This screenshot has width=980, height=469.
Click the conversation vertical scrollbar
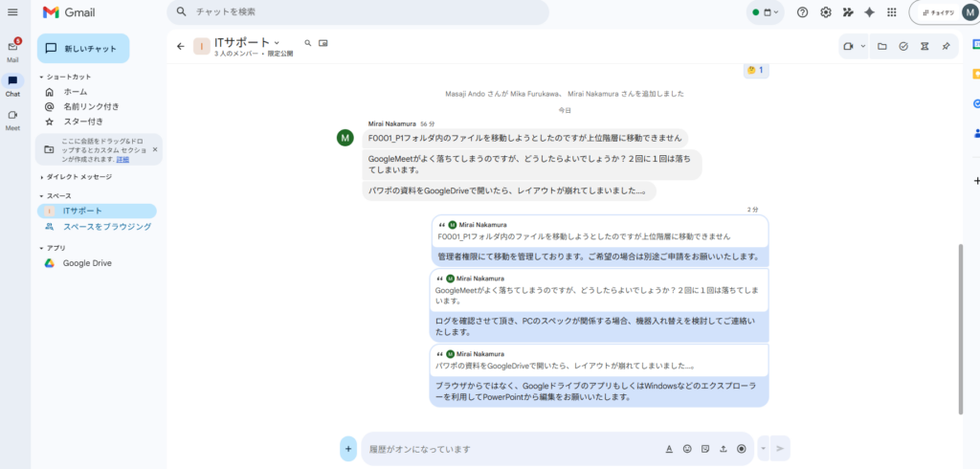[x=961, y=329]
